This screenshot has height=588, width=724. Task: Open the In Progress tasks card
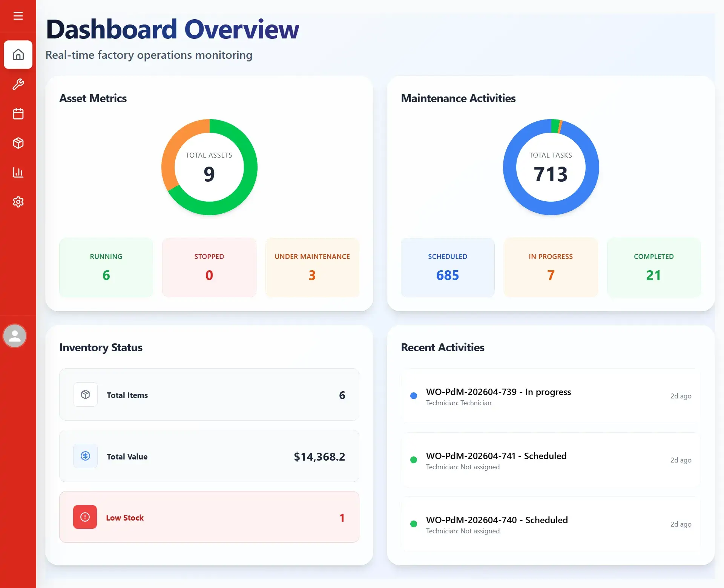click(551, 267)
